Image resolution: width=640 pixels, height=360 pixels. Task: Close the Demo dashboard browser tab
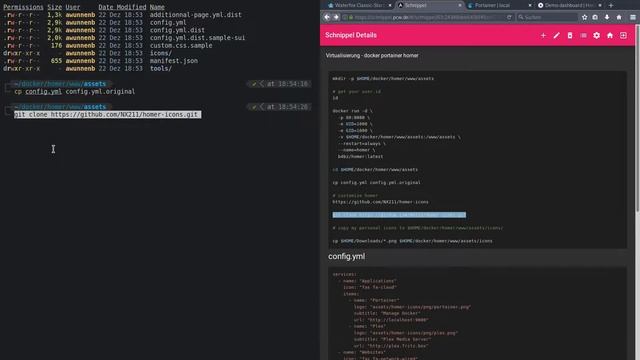click(600, 5)
